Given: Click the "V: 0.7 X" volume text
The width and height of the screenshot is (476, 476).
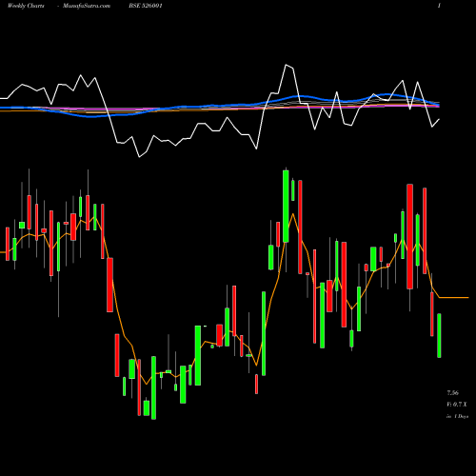Looking at the screenshot, I should (457, 405).
